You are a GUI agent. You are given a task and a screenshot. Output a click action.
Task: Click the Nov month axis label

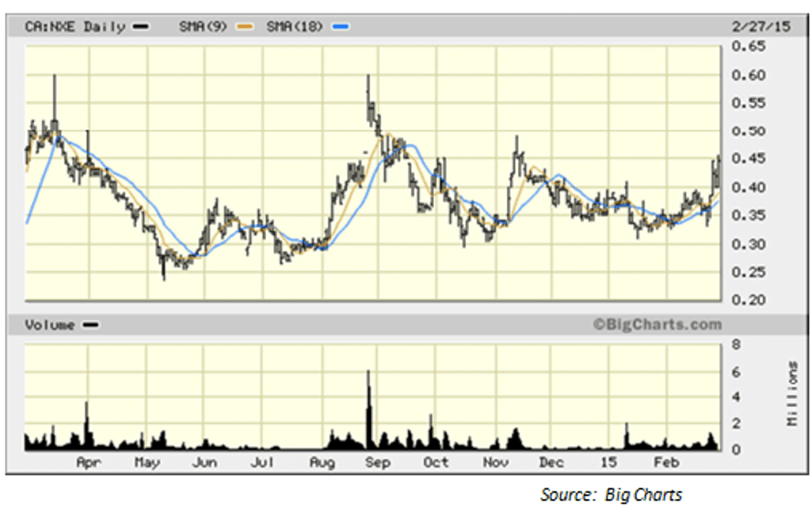pos(495,462)
